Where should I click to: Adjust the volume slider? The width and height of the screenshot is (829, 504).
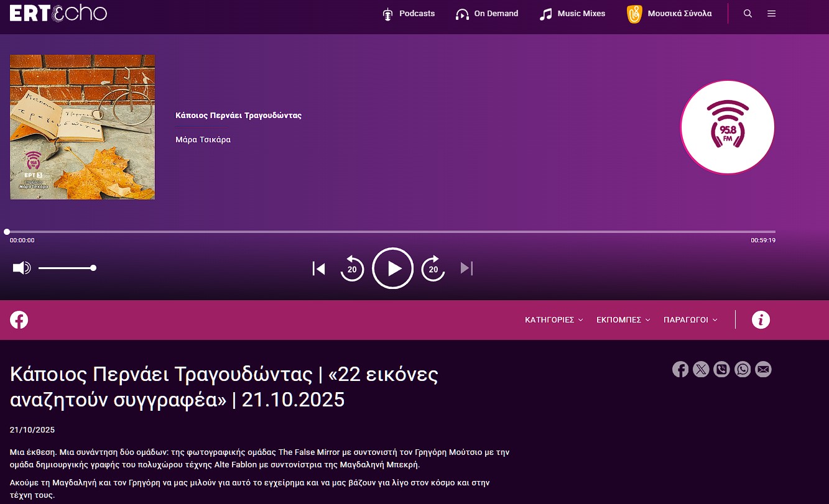pos(66,268)
